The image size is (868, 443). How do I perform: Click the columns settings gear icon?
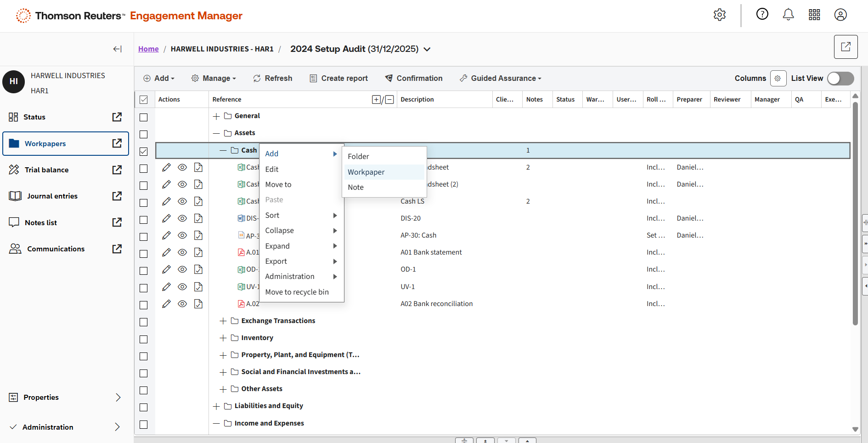(778, 79)
